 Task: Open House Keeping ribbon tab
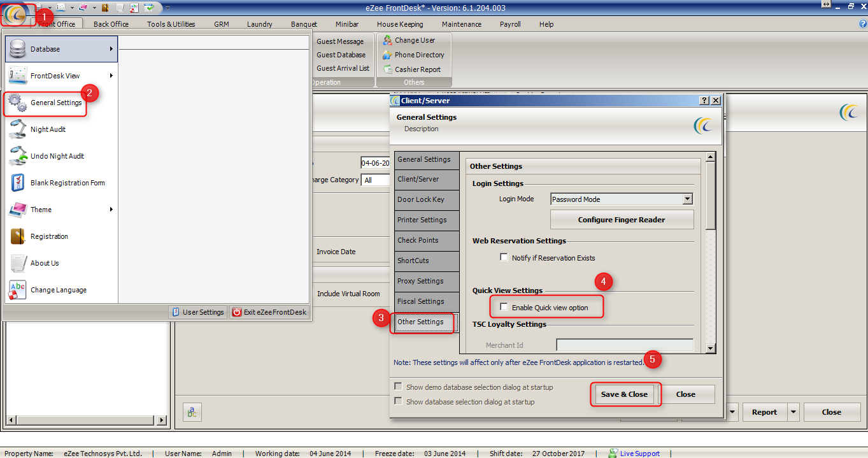(400, 24)
